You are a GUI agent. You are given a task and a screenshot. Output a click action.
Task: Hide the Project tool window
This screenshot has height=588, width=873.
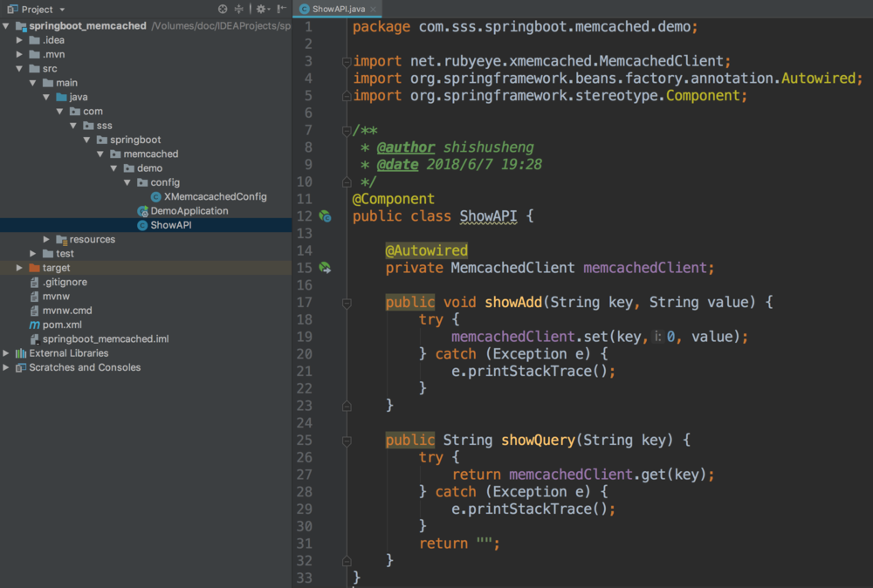point(280,9)
